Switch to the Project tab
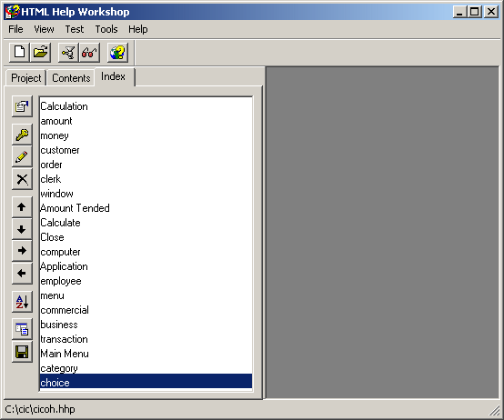The height and width of the screenshot is (420, 504). click(x=26, y=78)
